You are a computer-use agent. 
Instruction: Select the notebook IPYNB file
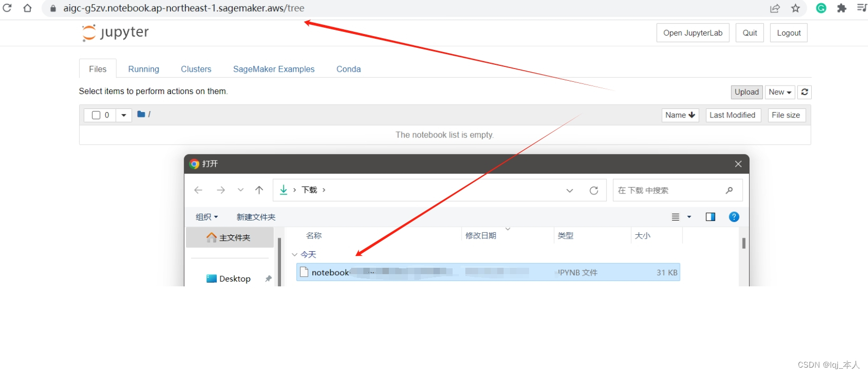click(x=488, y=273)
